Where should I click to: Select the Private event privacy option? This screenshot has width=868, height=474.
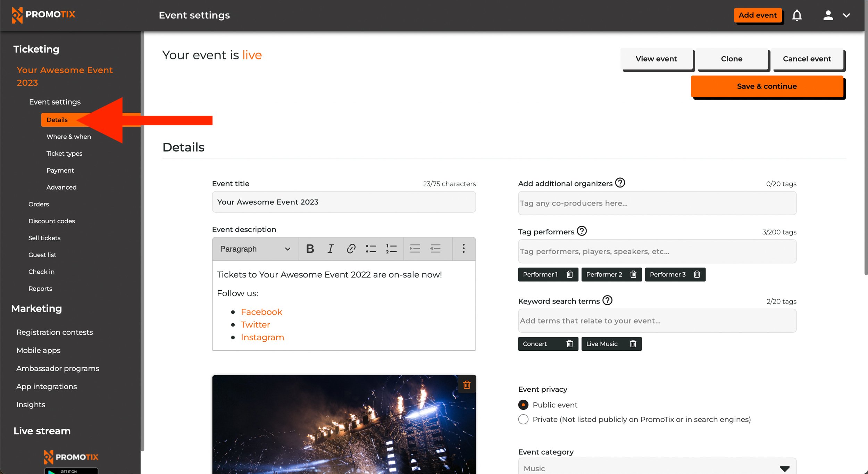point(523,419)
